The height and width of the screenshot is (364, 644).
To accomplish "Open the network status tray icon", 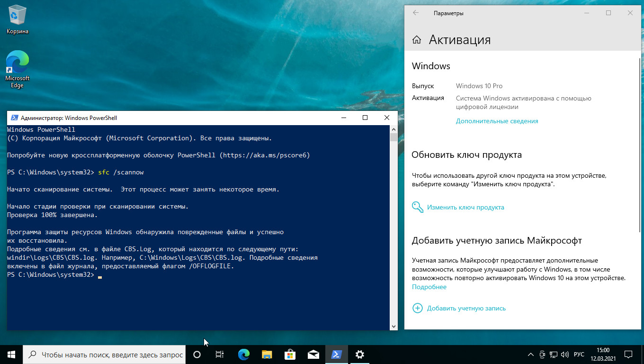I will coord(553,355).
